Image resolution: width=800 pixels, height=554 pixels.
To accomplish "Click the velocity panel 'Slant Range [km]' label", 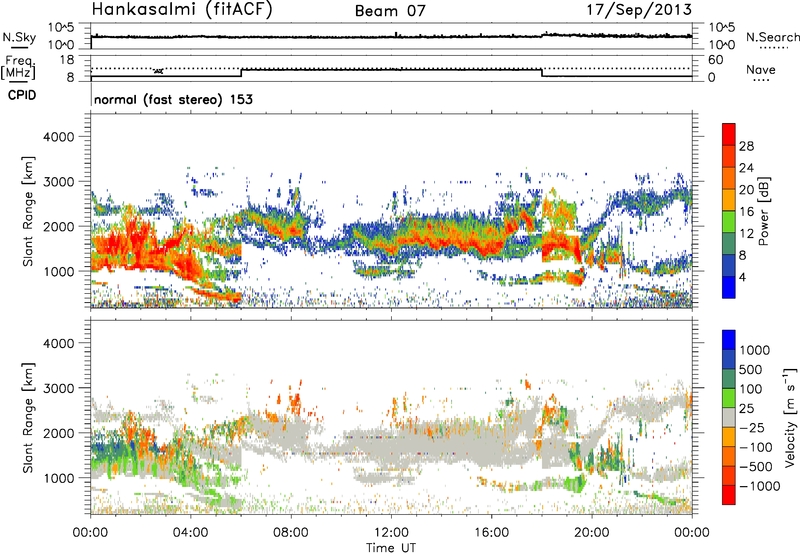I will click(x=28, y=418).
